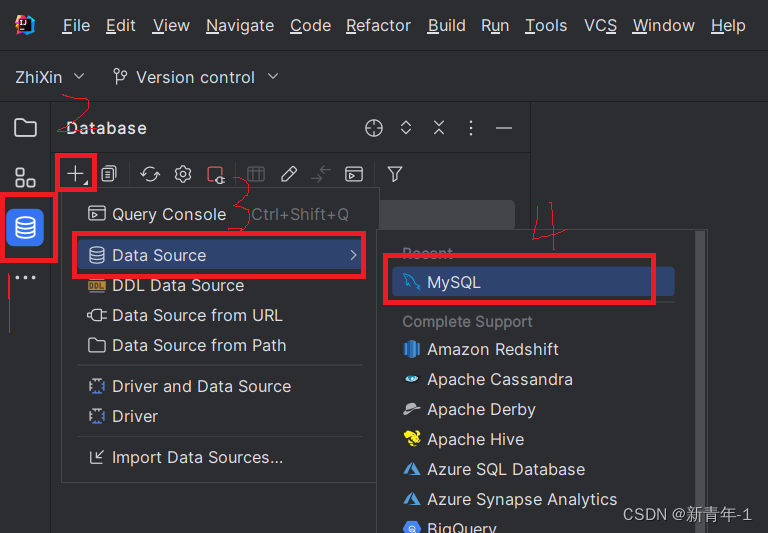Select Apache Derby data source
Viewport: 768px width, 533px height.
533,409
